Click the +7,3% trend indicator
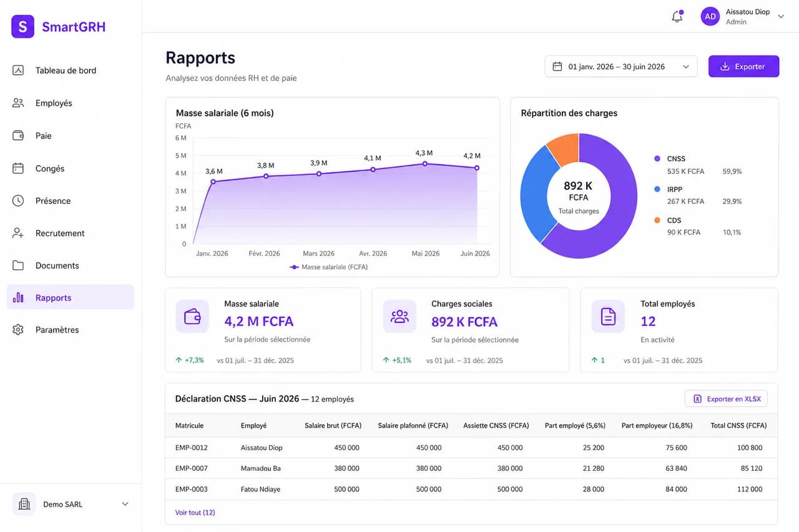The width and height of the screenshot is (799, 532). coord(190,360)
